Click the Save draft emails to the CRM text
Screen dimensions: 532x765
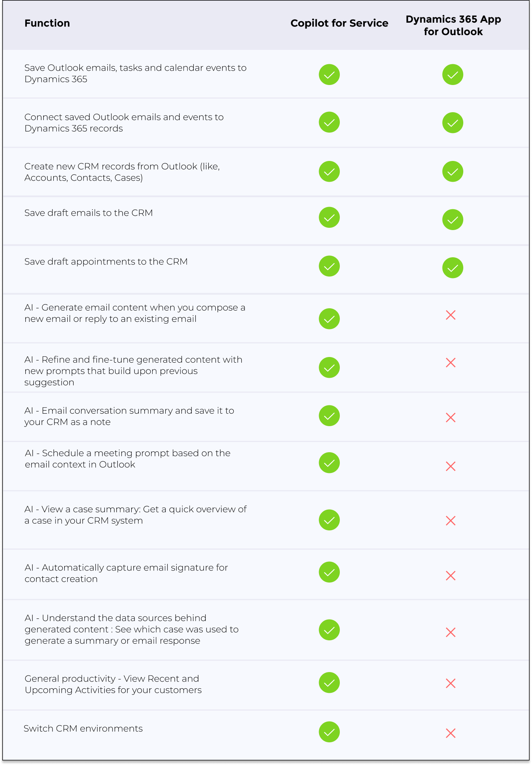click(89, 213)
